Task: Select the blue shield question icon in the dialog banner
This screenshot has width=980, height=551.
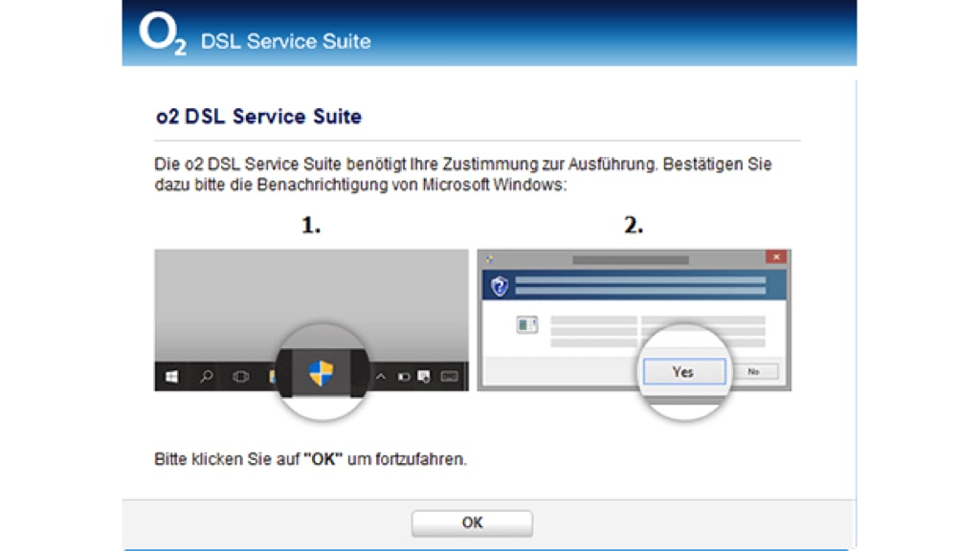Action: click(499, 284)
